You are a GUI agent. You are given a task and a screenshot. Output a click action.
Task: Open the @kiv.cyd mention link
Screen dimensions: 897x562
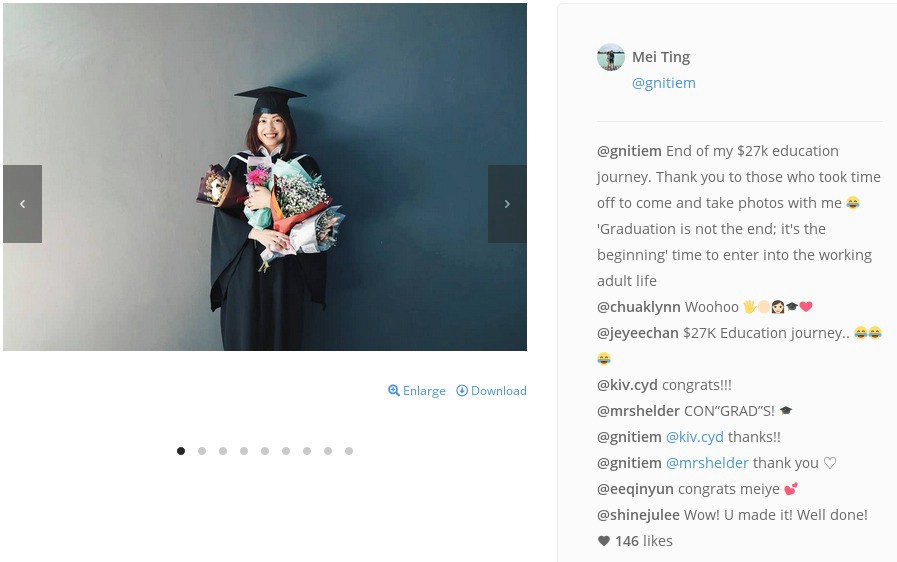point(694,437)
